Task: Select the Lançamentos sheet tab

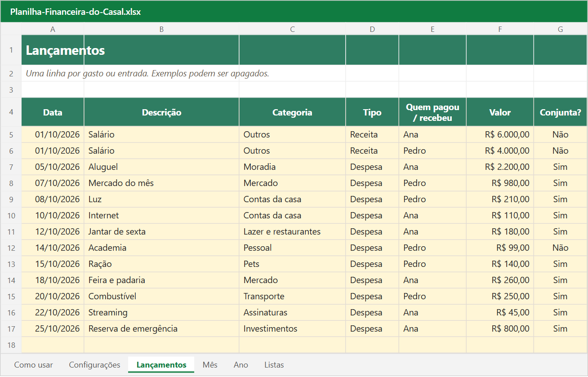Action: (x=161, y=365)
